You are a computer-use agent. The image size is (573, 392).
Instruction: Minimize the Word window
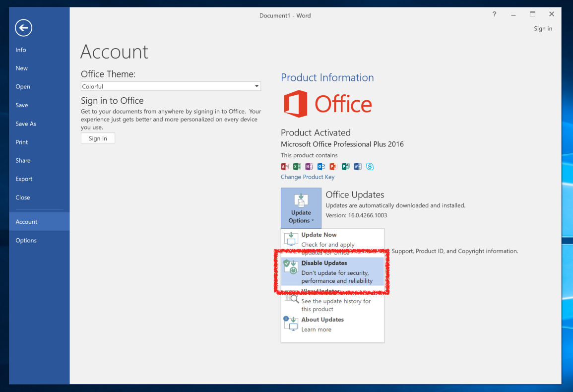point(513,14)
